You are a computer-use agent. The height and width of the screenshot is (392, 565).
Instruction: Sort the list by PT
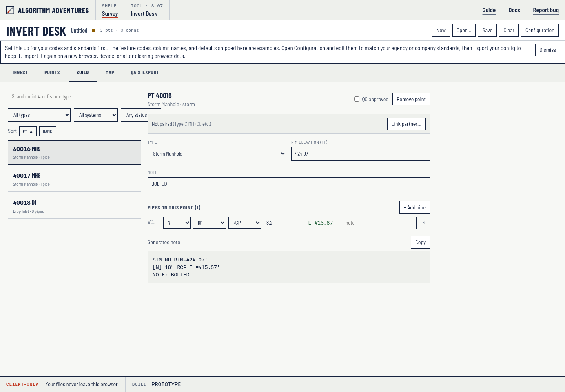coord(28,131)
